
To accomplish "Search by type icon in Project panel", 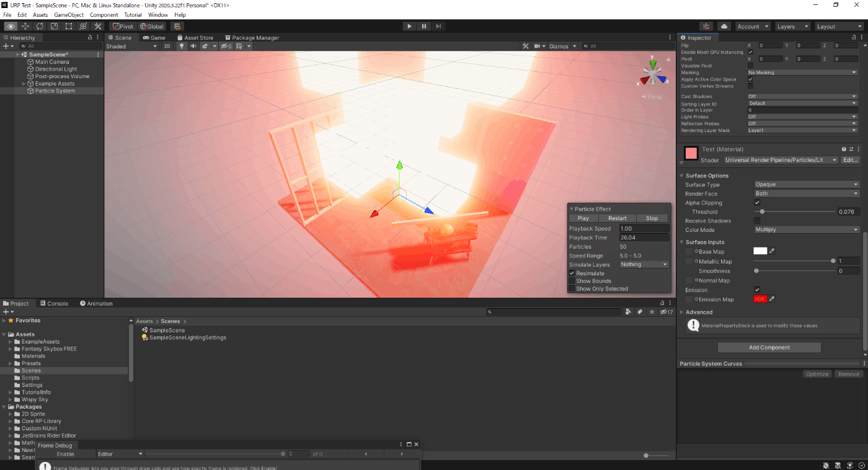I will tap(628, 312).
